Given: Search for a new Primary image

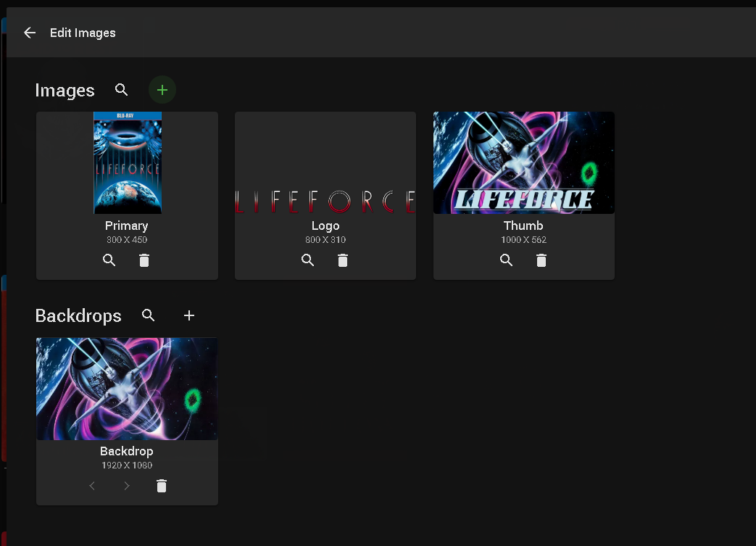Looking at the screenshot, I should pos(109,260).
